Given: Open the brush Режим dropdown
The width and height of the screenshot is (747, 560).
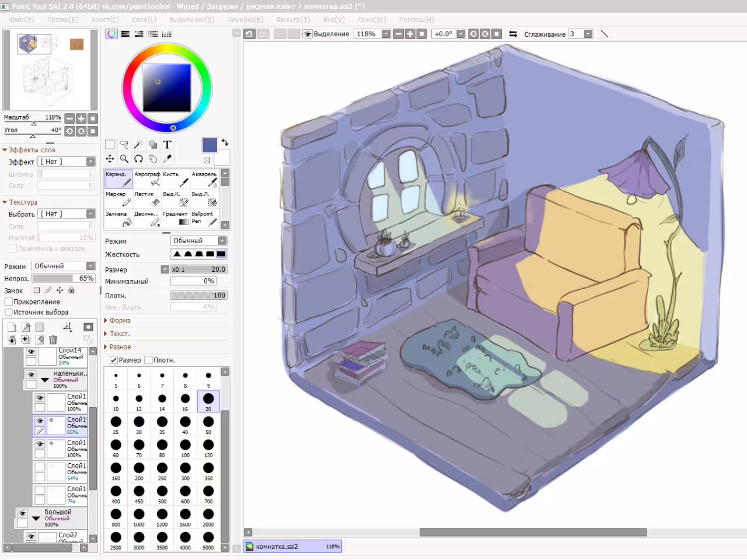Looking at the screenshot, I should tap(199, 241).
